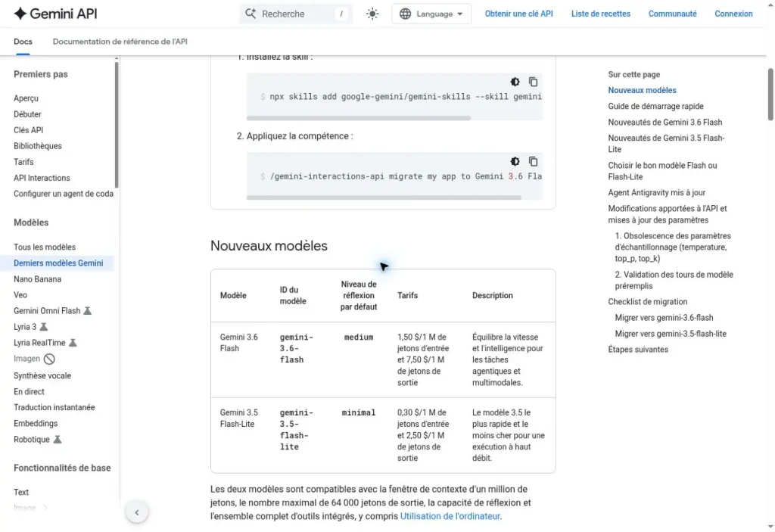Click the main page vertical scrollbar

[x=770, y=94]
